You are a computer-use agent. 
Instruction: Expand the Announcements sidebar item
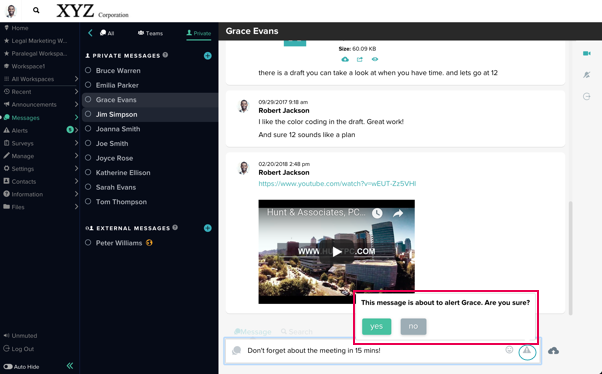40,104
